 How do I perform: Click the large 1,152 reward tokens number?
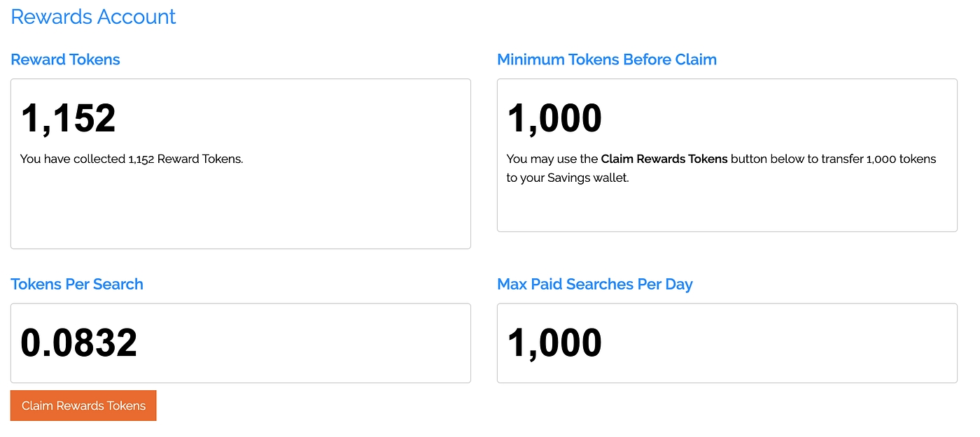coord(68,117)
